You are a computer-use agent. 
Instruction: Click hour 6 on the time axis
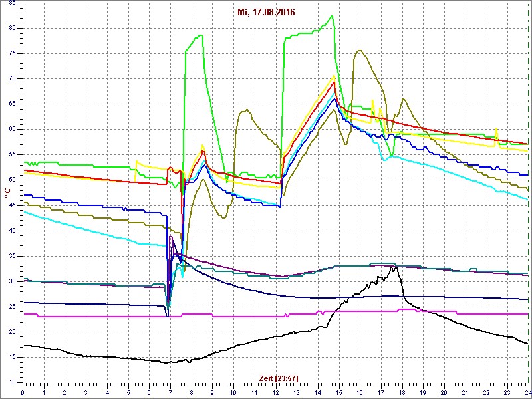(149, 391)
